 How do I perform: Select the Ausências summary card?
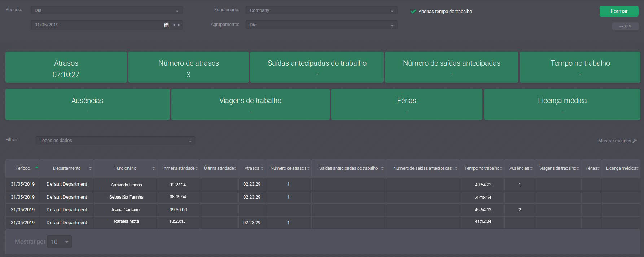coord(88,105)
